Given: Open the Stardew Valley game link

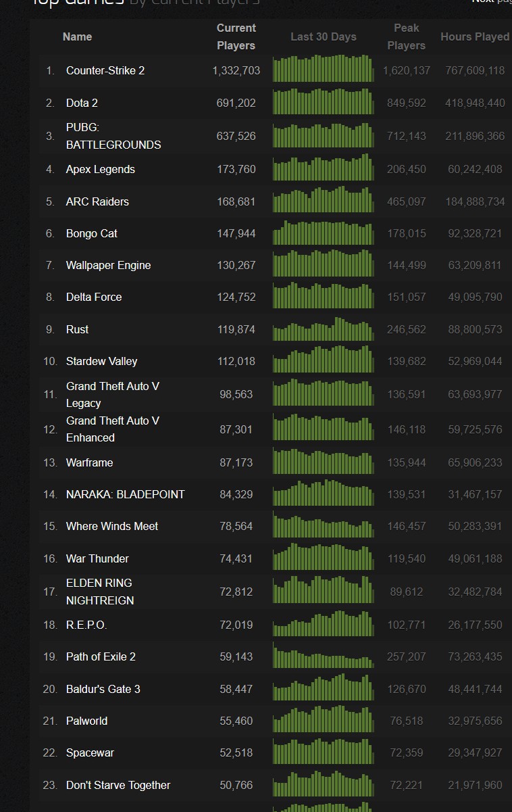Looking at the screenshot, I should [x=102, y=361].
